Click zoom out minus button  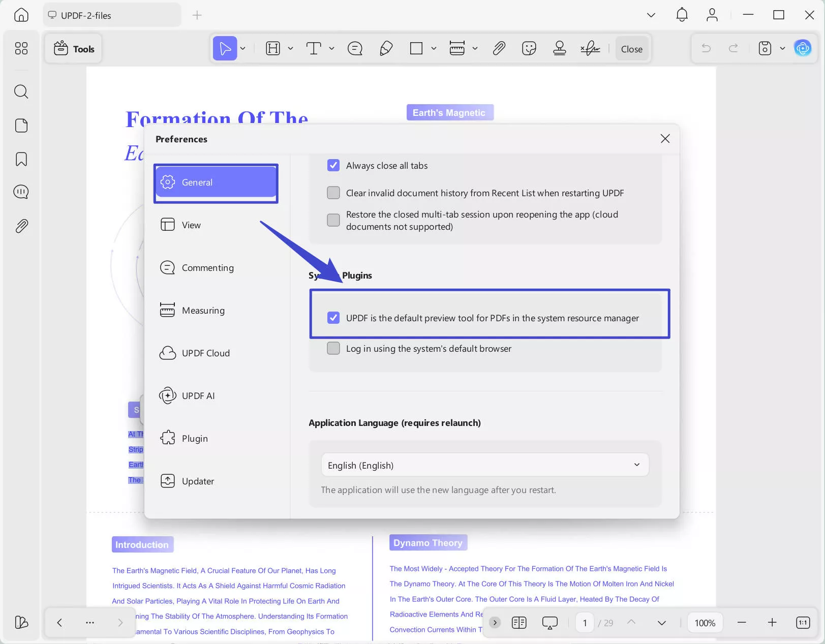[x=742, y=623]
